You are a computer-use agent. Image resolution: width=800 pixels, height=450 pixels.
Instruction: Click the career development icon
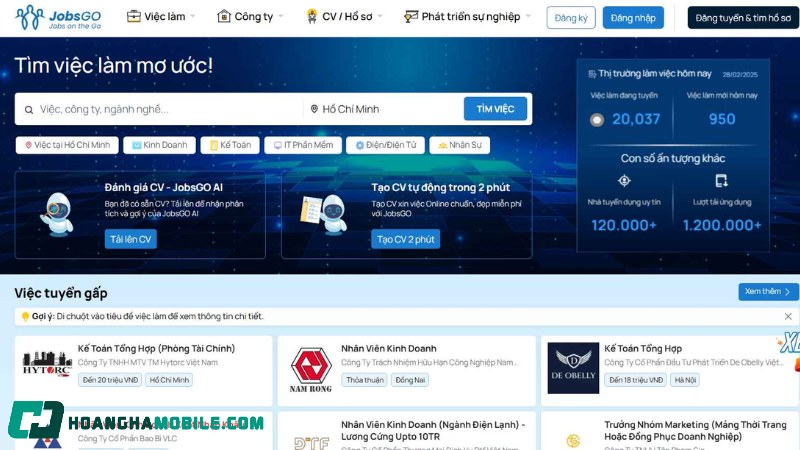(x=411, y=17)
